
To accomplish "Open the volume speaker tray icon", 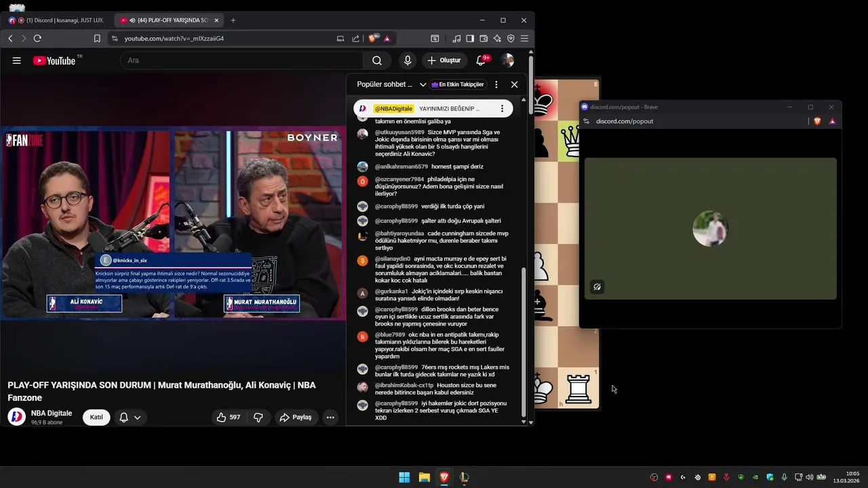I will click(809, 477).
